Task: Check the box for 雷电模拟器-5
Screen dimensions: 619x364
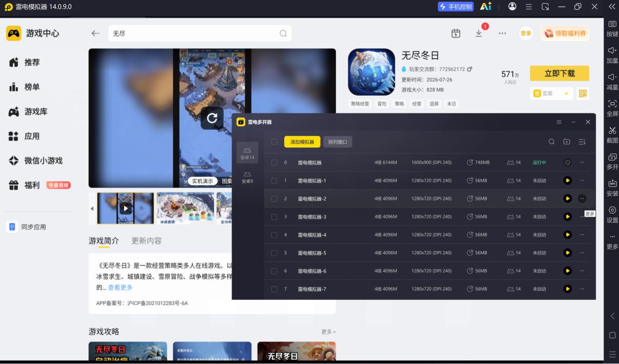Action: [x=274, y=253]
